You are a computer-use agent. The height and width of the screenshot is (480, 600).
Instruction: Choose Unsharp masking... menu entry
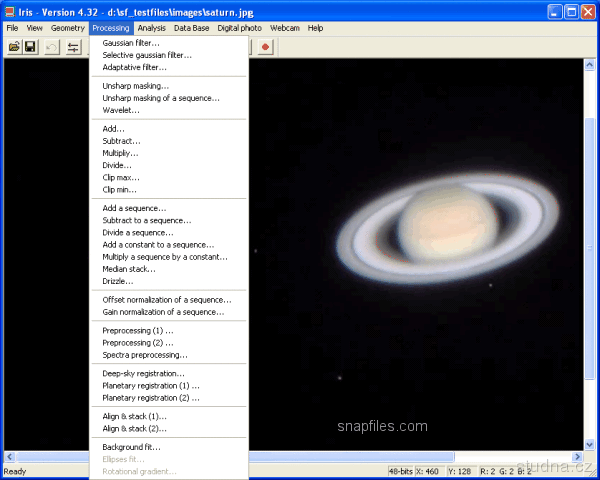coord(135,86)
